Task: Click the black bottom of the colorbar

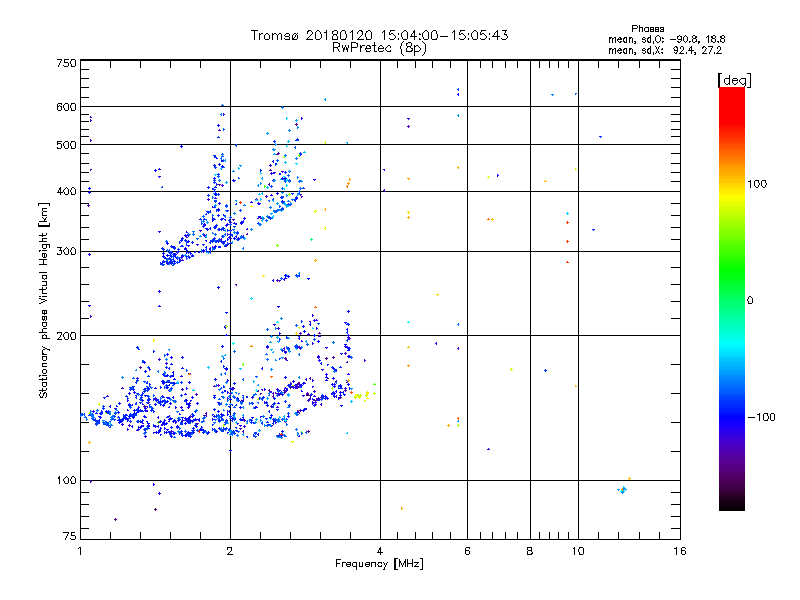Action: click(x=732, y=503)
